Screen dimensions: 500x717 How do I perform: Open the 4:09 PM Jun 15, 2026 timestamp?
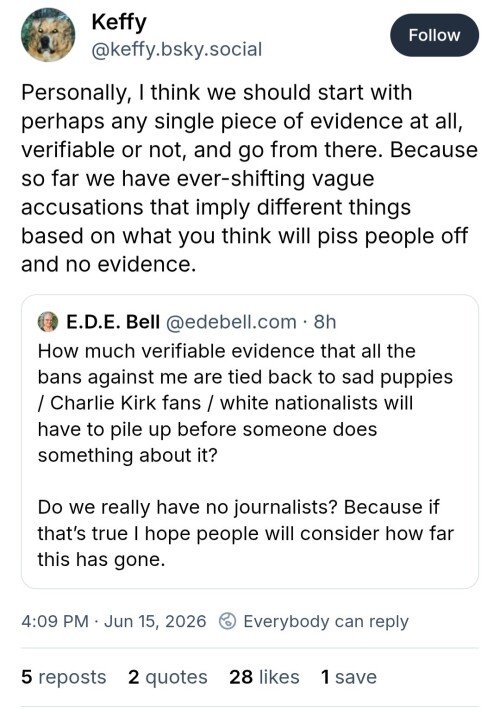pyautogui.click(x=113, y=621)
